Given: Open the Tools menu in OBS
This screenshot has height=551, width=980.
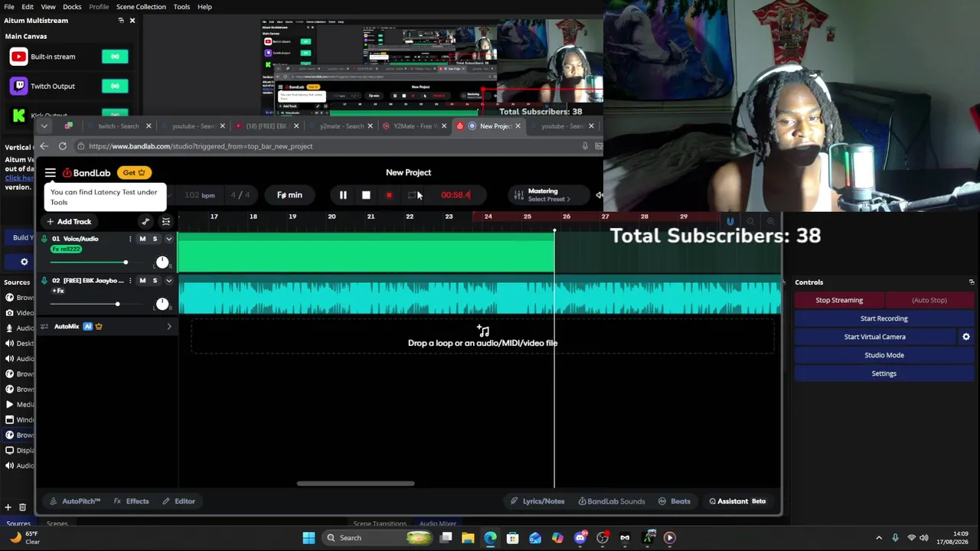Looking at the screenshot, I should tap(181, 7).
